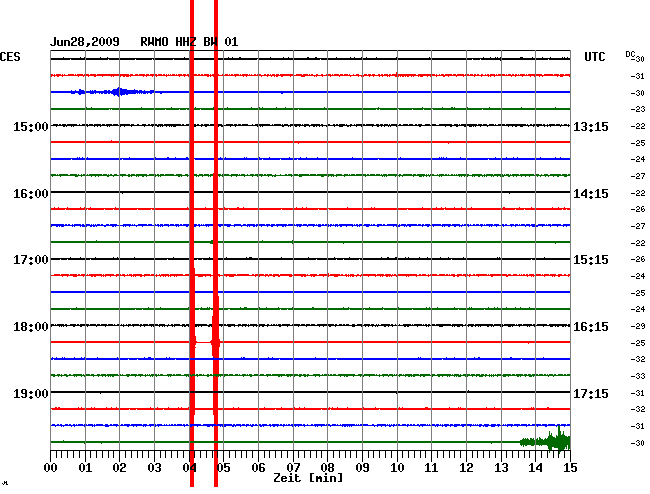Click minute tick label 07
Image resolution: width=650 pixels, height=494 pixels.
tap(293, 468)
